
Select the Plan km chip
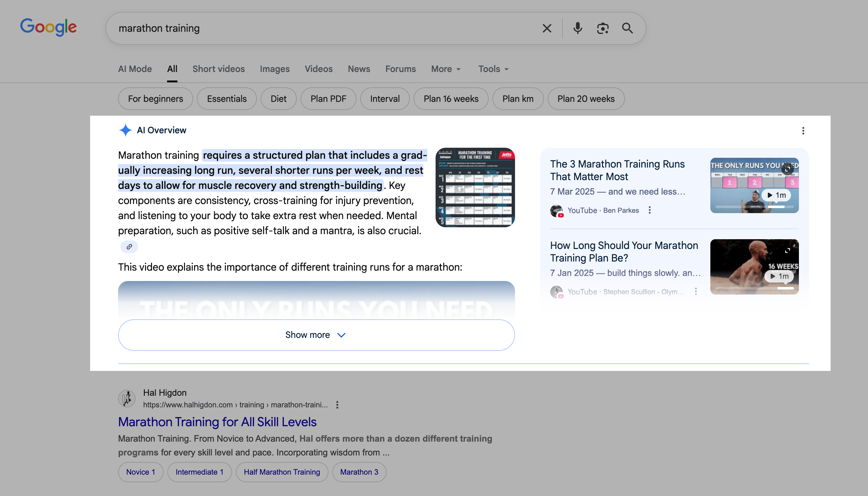point(518,99)
